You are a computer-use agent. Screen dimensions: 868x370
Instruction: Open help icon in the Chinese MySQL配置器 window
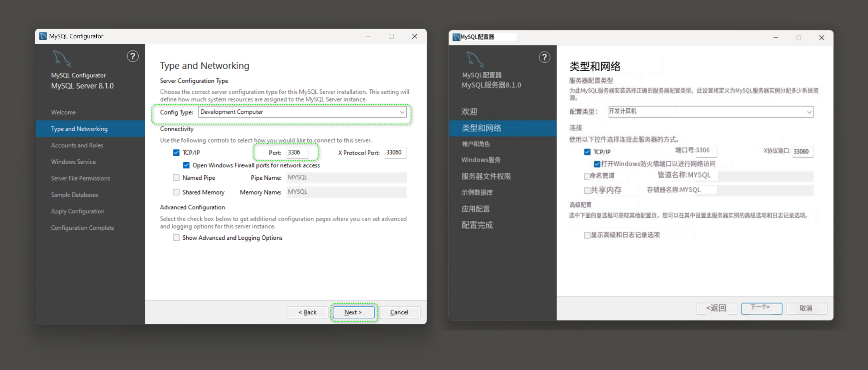coord(544,57)
